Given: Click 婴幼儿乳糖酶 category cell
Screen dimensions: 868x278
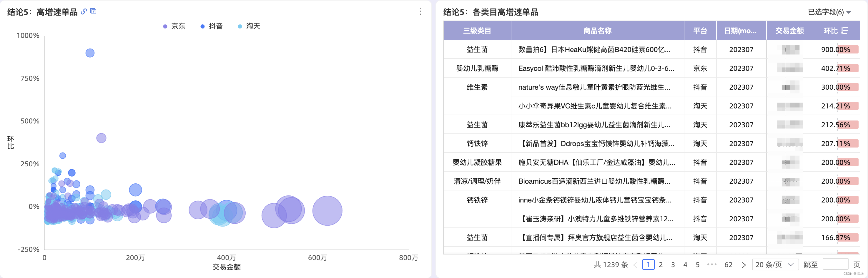Looking at the screenshot, I should pos(477,68).
